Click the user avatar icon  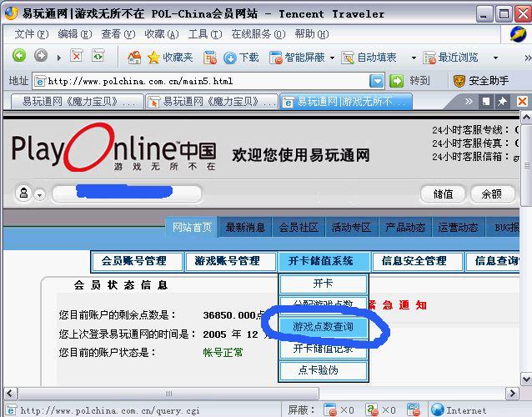(x=23, y=193)
